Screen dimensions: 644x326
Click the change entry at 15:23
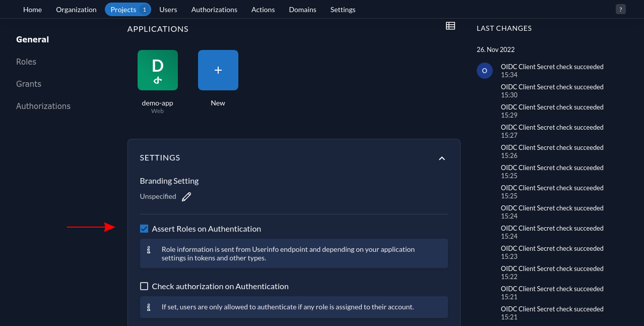[x=552, y=252]
